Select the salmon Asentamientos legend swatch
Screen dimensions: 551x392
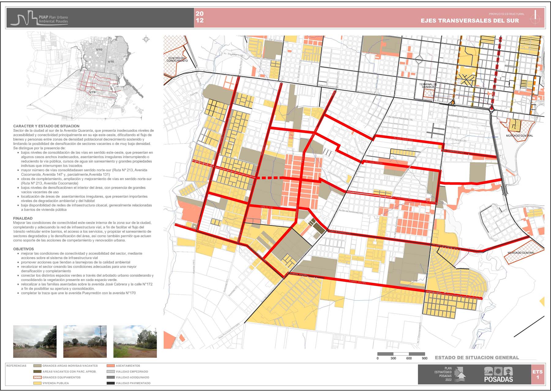[111, 366]
